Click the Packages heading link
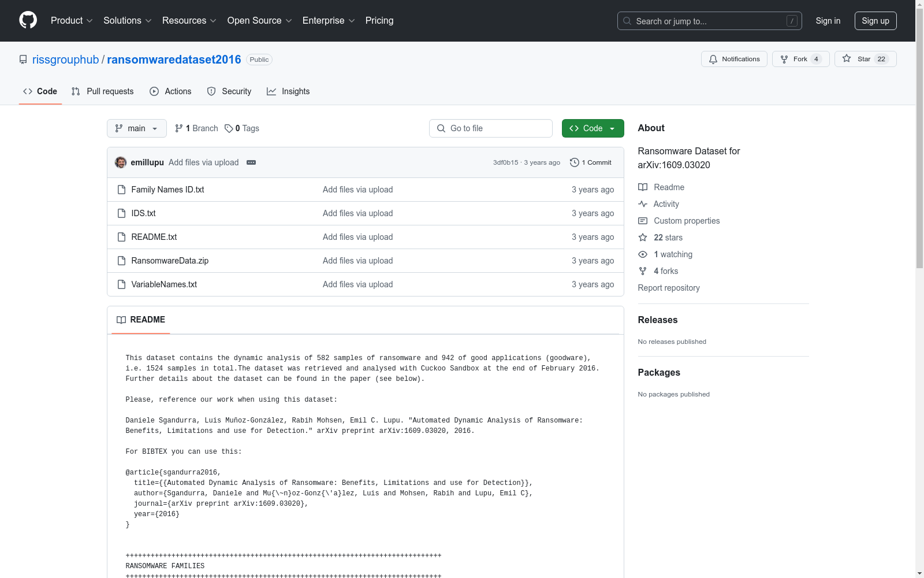 (x=659, y=372)
